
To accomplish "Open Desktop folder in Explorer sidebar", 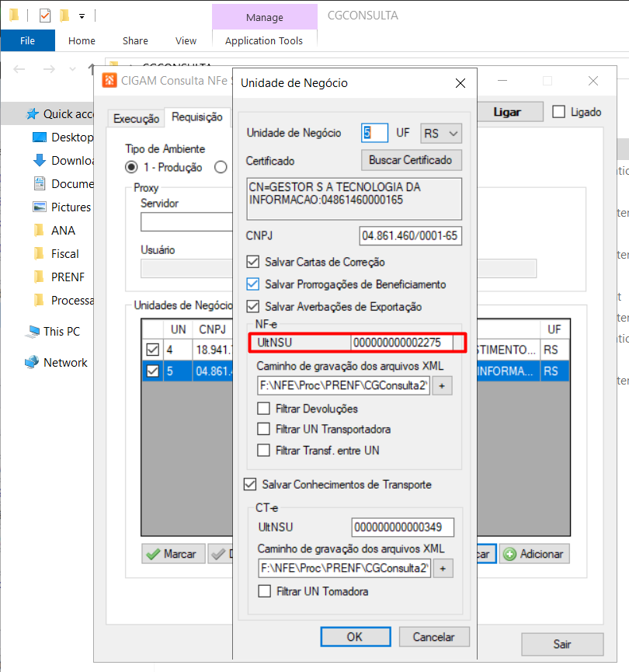I will [x=63, y=138].
